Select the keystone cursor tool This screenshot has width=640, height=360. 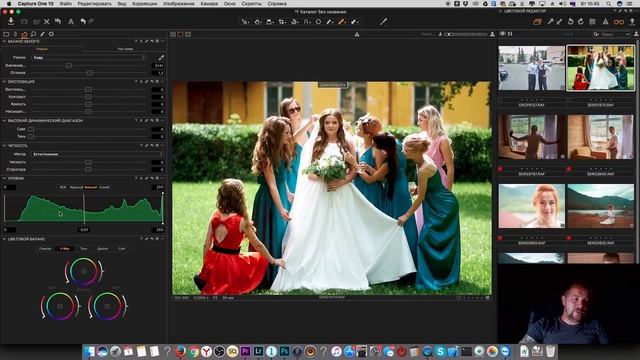click(307, 22)
